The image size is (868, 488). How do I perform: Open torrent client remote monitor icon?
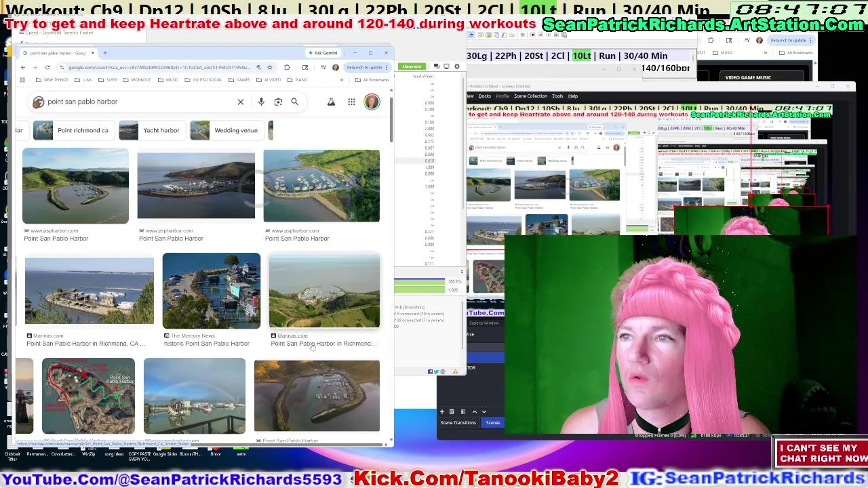[x=446, y=66]
